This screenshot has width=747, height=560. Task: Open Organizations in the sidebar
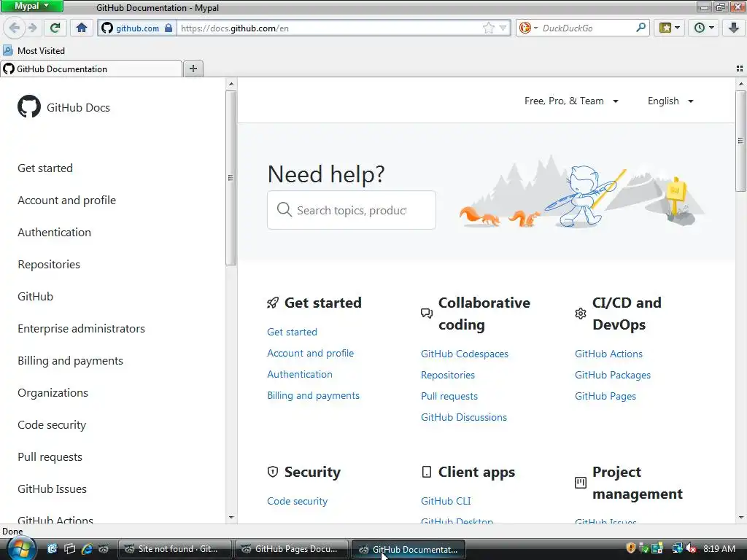point(53,393)
